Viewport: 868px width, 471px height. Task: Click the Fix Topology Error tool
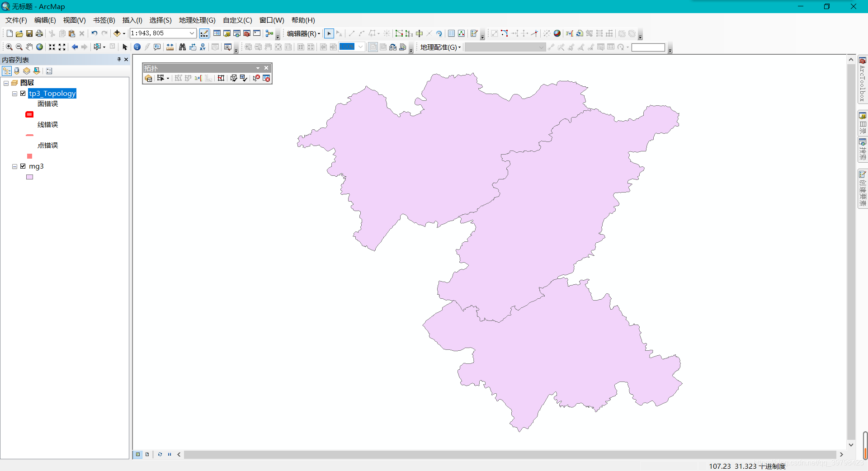256,78
